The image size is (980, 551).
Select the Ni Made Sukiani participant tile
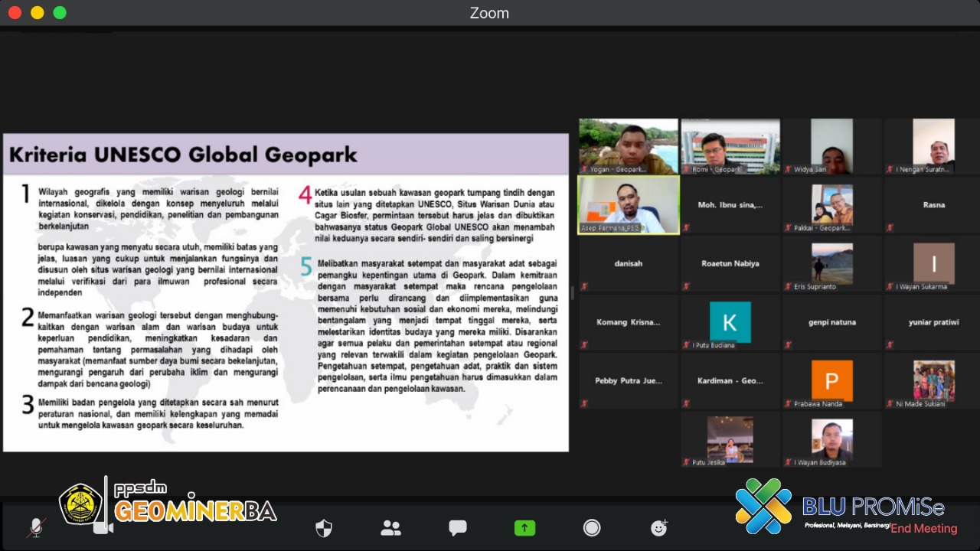pos(933,380)
